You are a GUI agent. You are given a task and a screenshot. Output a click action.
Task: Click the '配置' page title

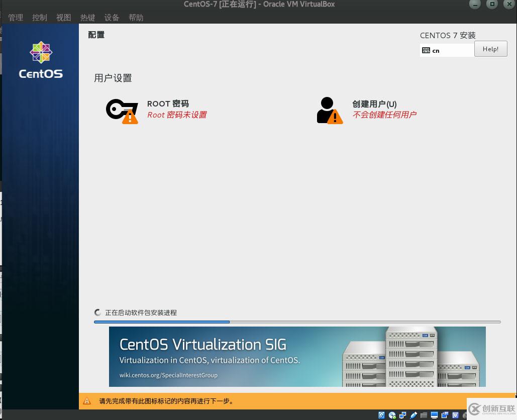click(96, 35)
